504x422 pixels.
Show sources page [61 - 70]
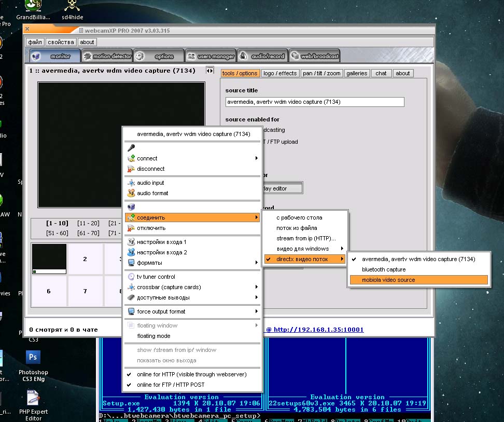pyautogui.click(x=88, y=233)
